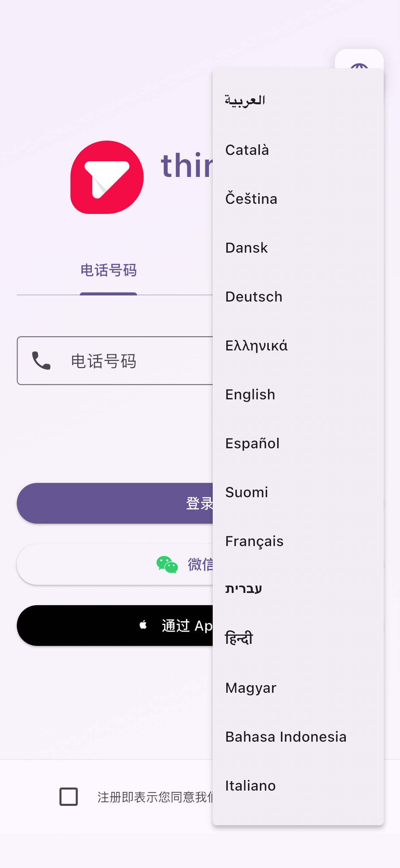Click the Apple logo icon
This screenshot has width=400, height=868.
point(143,625)
